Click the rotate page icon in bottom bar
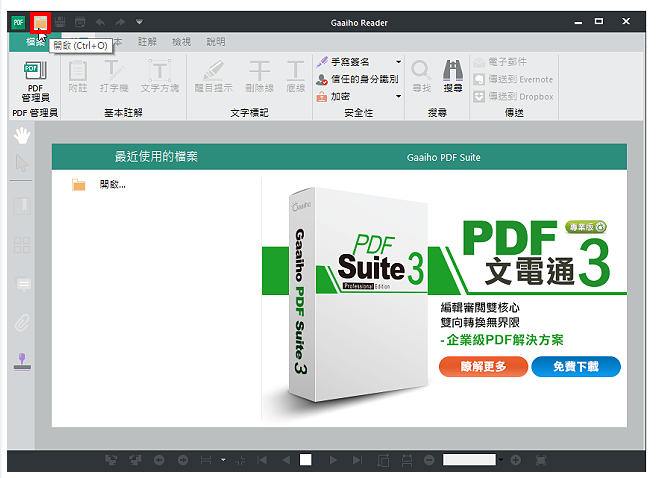The height and width of the screenshot is (478, 659). (383, 461)
